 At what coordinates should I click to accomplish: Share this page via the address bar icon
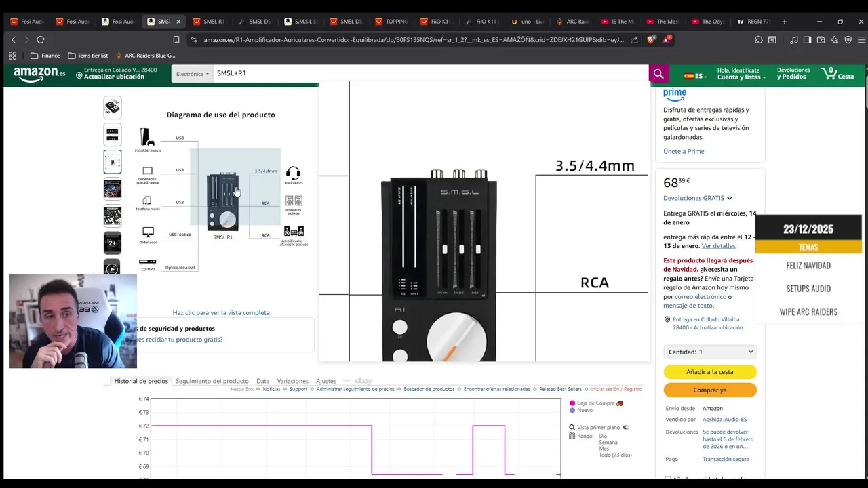click(634, 40)
